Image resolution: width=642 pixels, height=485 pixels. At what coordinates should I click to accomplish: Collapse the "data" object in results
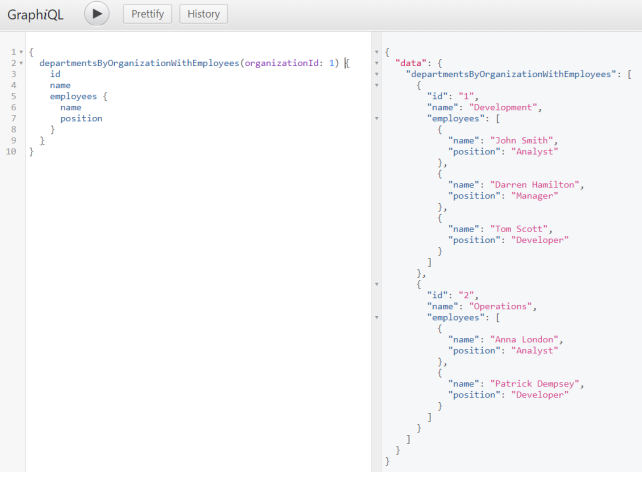pos(376,63)
